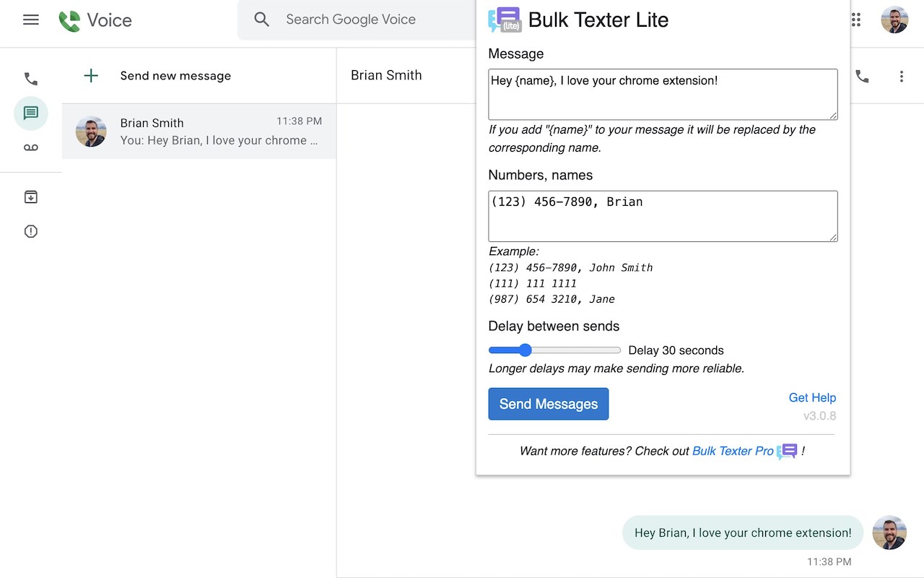924x578 pixels.
Task: Adjust the Delay between sends slider
Action: (554, 350)
